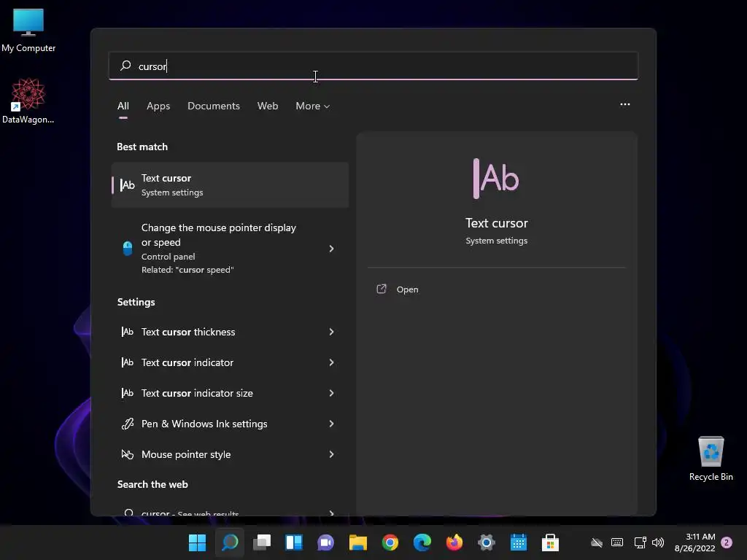Expand Pen & Windows Ink settings arrow
The image size is (747, 560).
tap(332, 424)
